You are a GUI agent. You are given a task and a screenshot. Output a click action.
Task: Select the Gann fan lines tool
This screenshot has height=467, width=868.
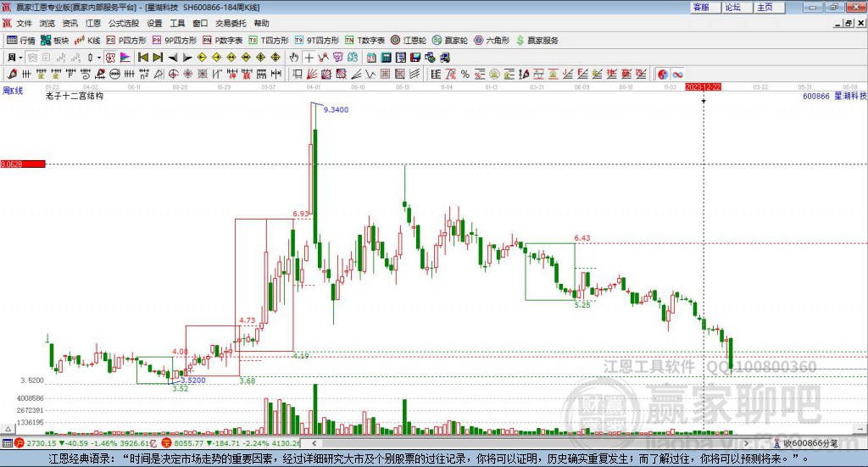click(312, 74)
